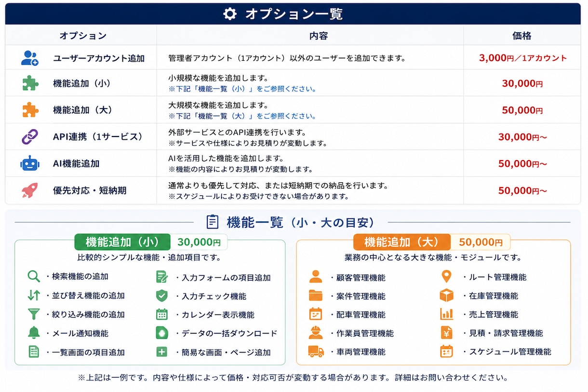Click the bell icon for メール通知機能

34,333
